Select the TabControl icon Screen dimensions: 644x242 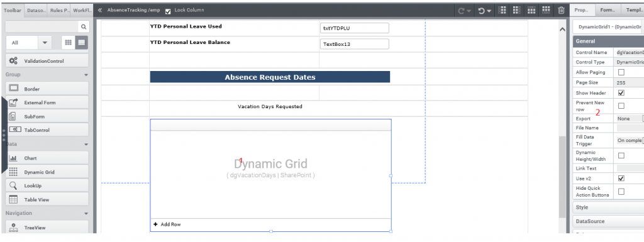coord(15,129)
